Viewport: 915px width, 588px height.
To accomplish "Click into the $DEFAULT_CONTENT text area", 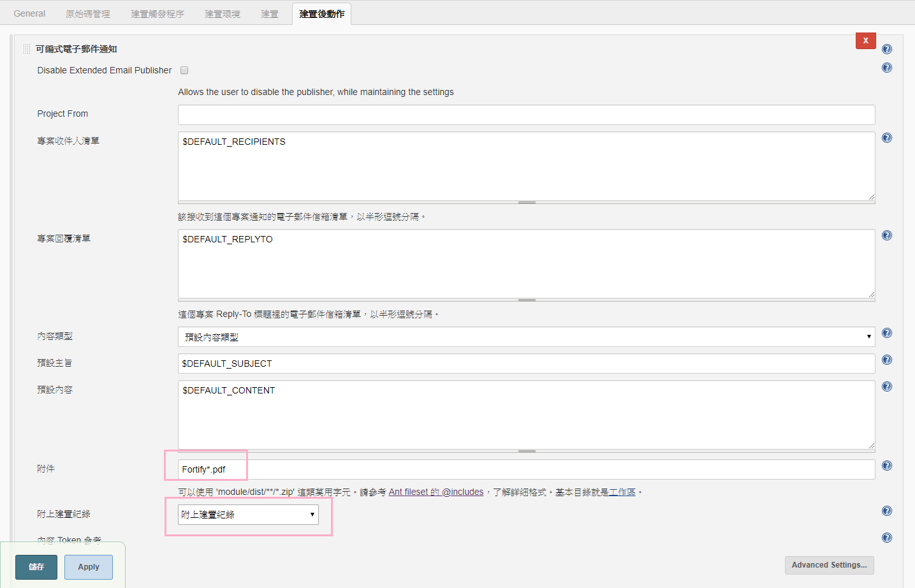I will pyautogui.click(x=526, y=415).
